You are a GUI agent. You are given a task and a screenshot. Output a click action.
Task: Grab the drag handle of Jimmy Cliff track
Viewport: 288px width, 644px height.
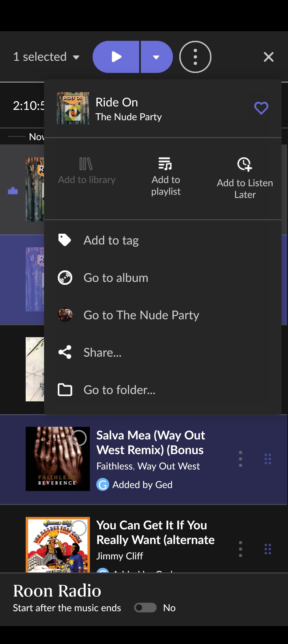coord(268,549)
